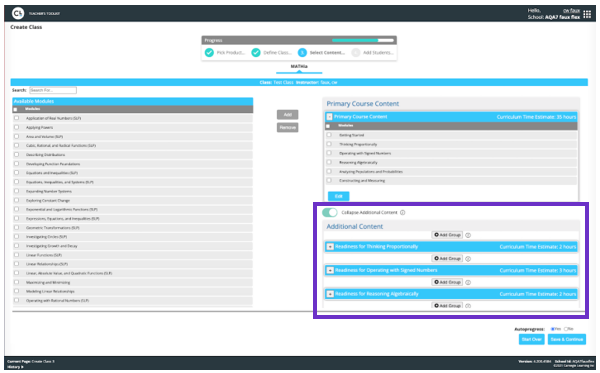Go to Pick Product step label
The height and width of the screenshot is (373, 600).
(x=230, y=53)
